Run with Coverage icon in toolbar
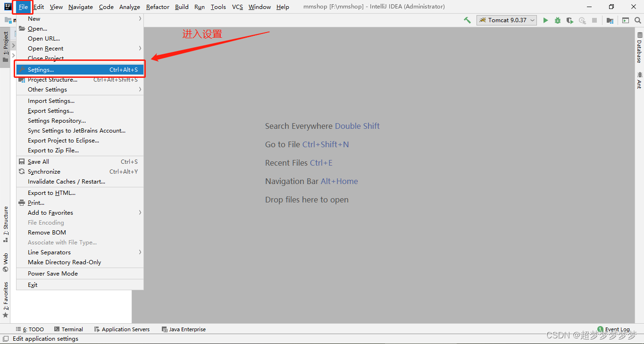The height and width of the screenshot is (344, 644). (x=570, y=20)
